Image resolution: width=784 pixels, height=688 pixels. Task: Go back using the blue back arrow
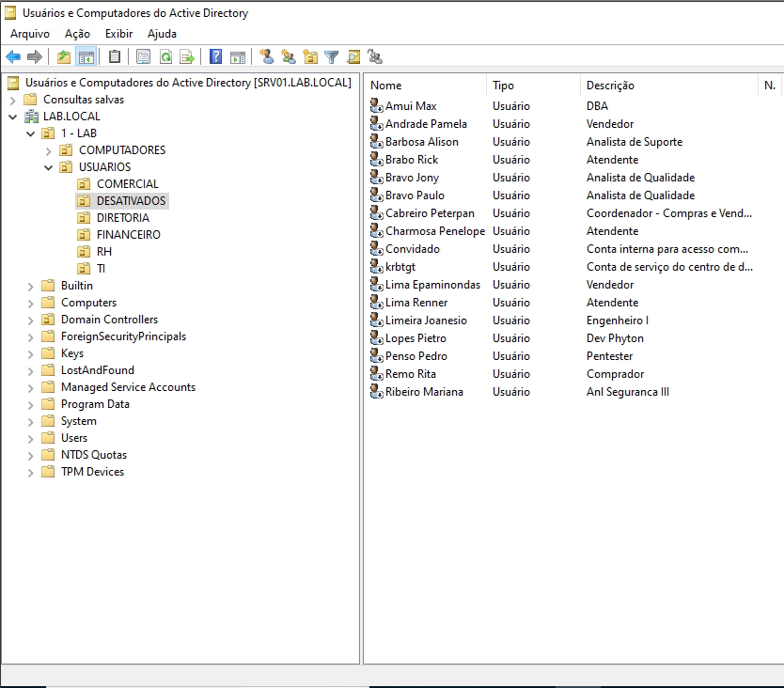coord(13,57)
